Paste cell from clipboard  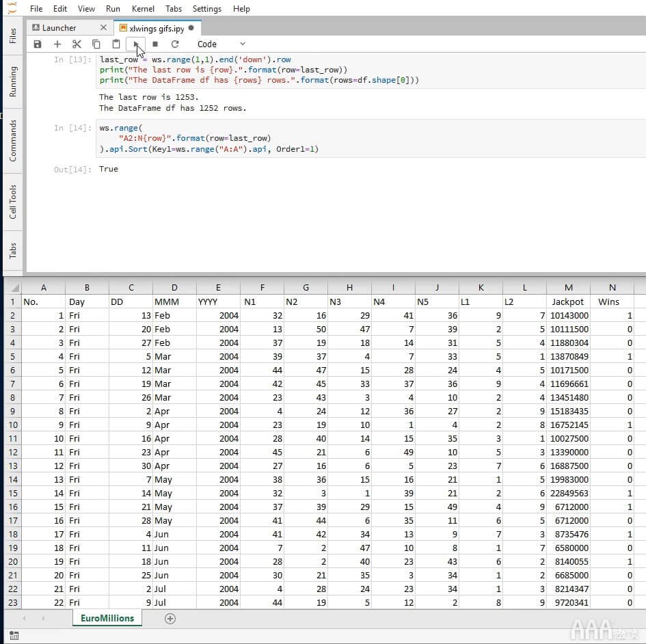116,44
